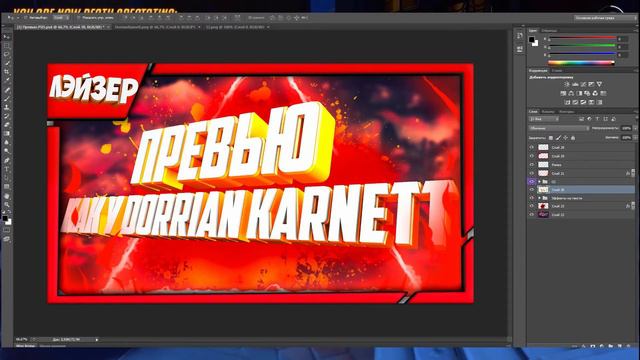640x360 pixels.
Task: Select the Healing Brush tool
Action: [x=7, y=90]
